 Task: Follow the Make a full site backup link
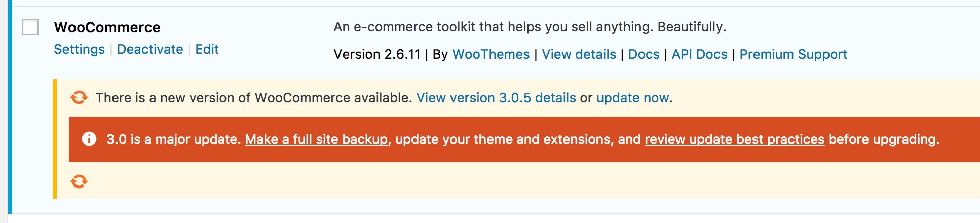316,139
